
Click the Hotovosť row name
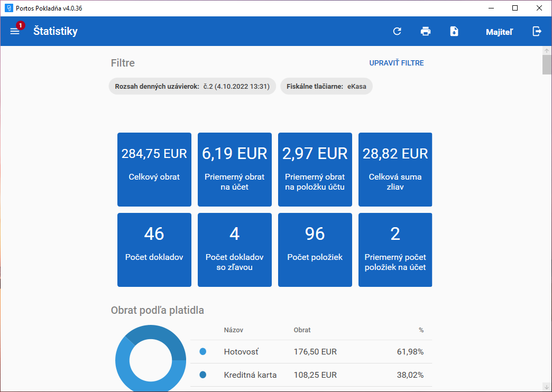241,351
